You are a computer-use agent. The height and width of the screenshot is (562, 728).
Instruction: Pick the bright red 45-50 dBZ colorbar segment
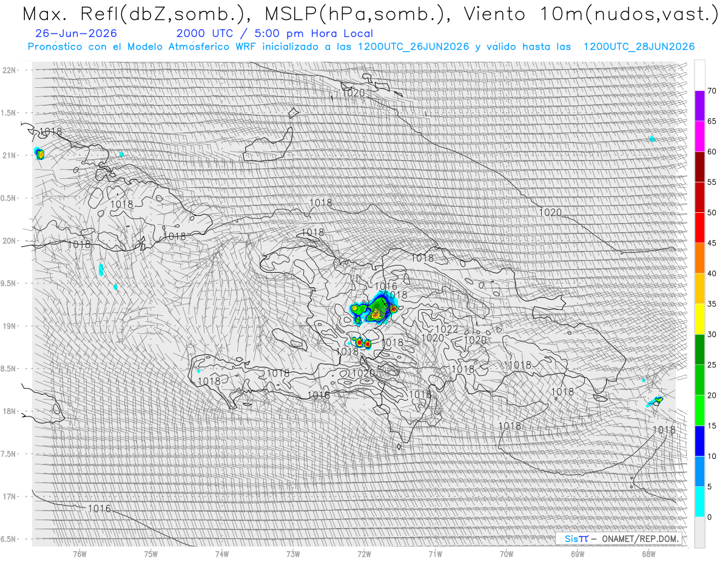699,228
